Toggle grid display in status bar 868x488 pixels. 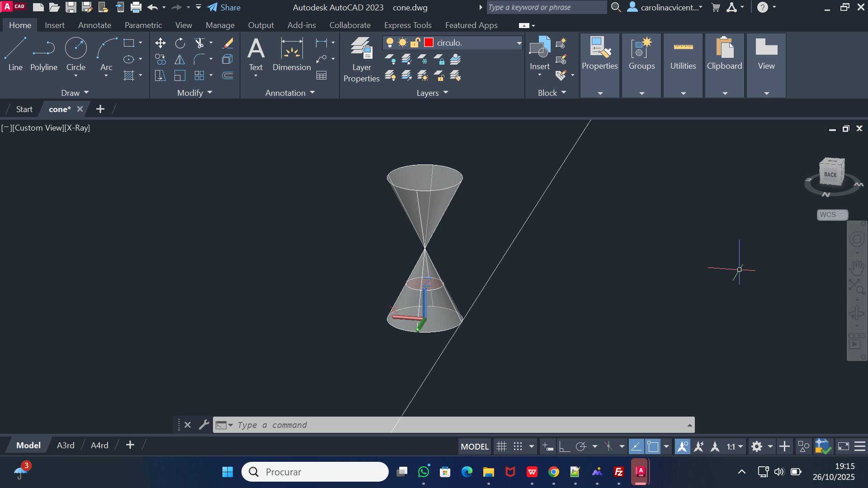point(501,447)
